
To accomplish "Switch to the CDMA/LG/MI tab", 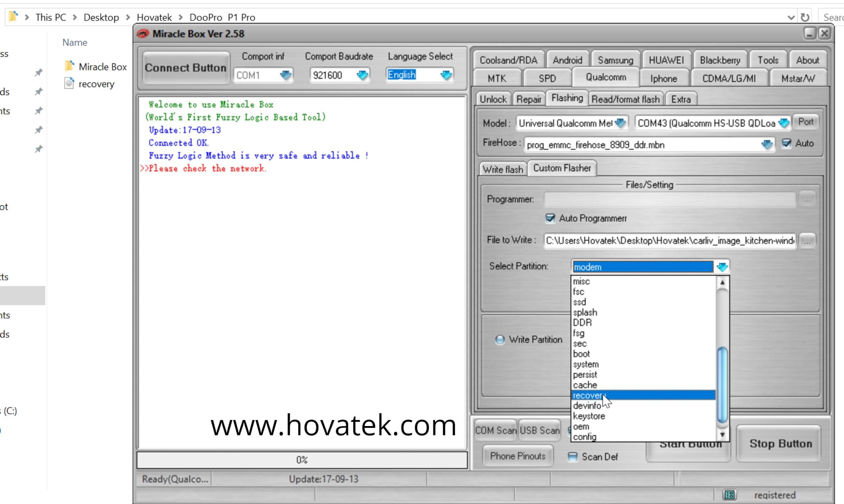I will [729, 78].
